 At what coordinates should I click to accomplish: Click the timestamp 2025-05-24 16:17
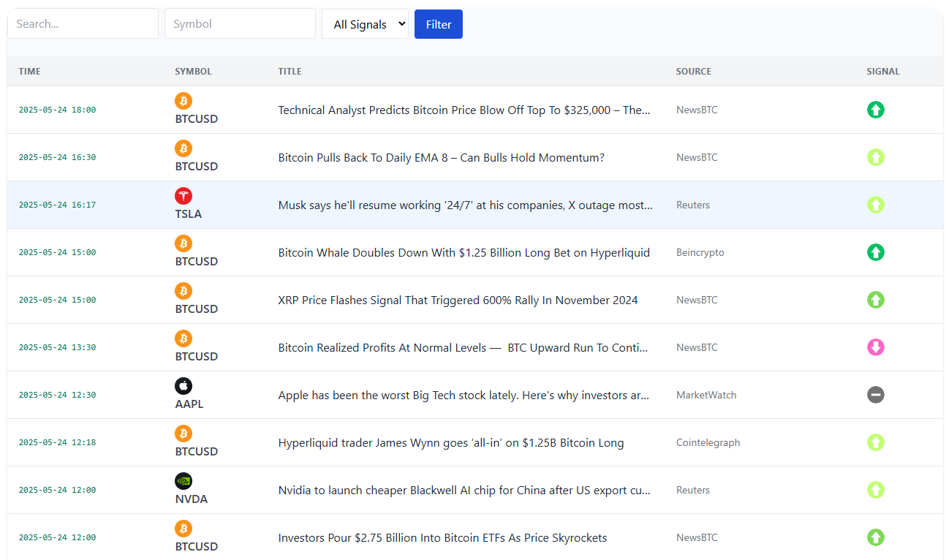(x=57, y=205)
